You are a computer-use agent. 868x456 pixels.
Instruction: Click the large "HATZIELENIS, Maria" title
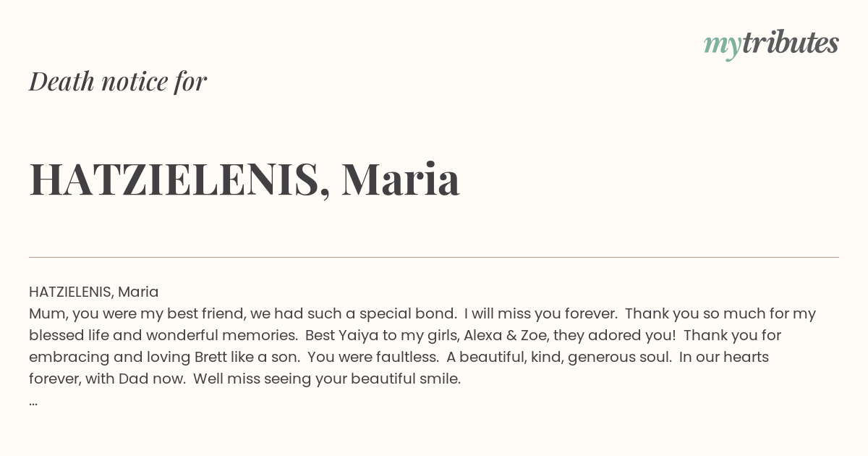(x=244, y=179)
